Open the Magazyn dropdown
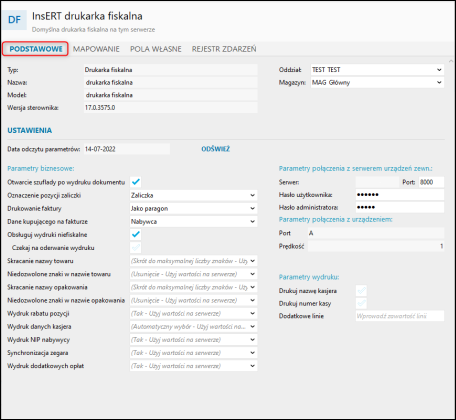Viewport: 456px width, 420px height. coord(377,82)
